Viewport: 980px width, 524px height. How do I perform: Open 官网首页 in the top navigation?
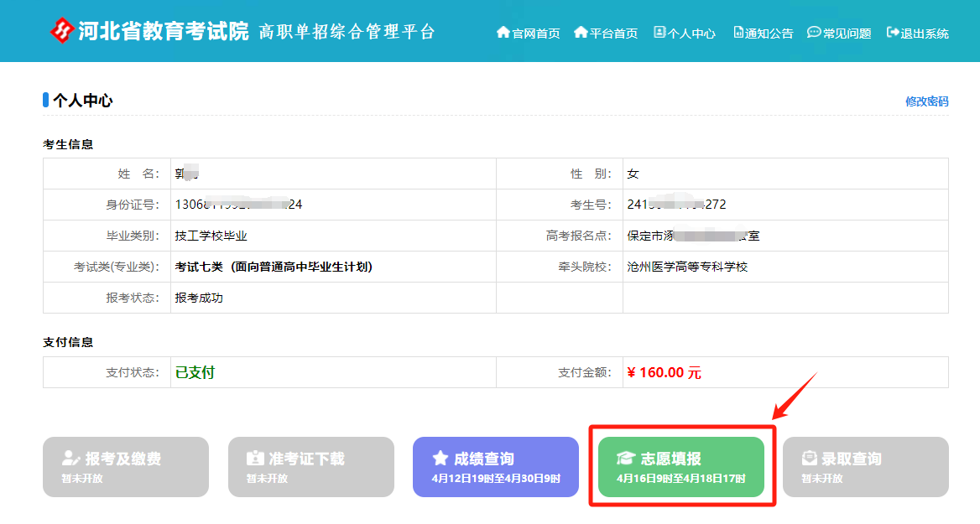click(535, 34)
